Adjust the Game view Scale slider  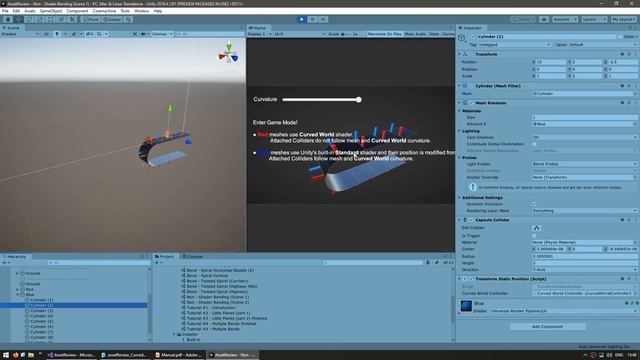point(346,34)
